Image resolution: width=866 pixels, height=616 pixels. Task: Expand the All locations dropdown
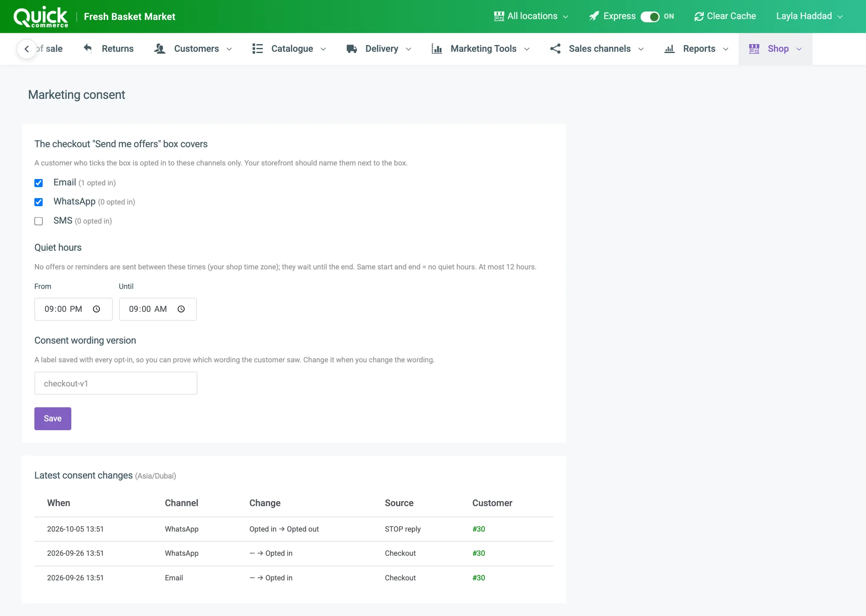pyautogui.click(x=531, y=16)
